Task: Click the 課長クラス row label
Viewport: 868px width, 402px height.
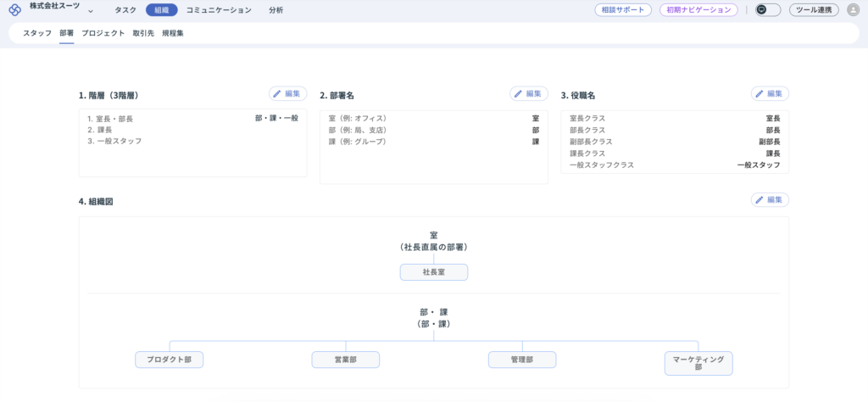Action: pos(587,154)
